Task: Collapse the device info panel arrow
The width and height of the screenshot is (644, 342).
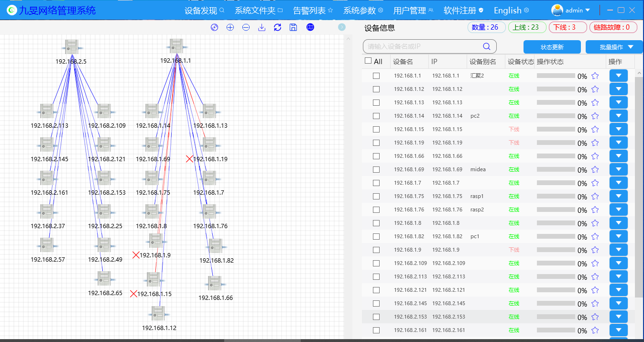Action: pos(342,27)
